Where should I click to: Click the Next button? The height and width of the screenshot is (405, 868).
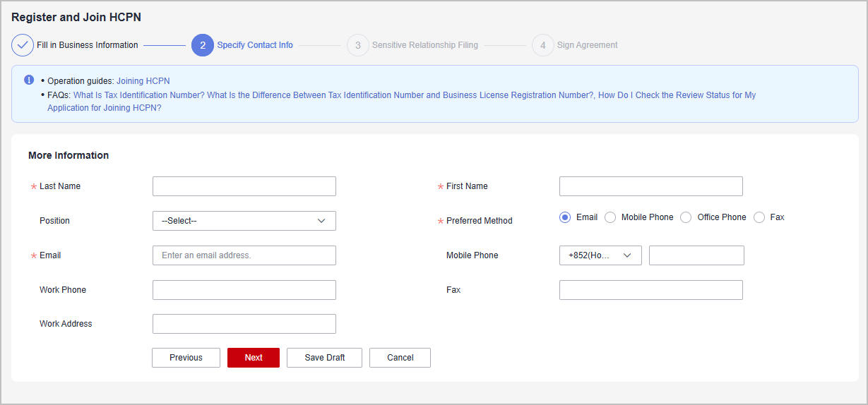254,358
